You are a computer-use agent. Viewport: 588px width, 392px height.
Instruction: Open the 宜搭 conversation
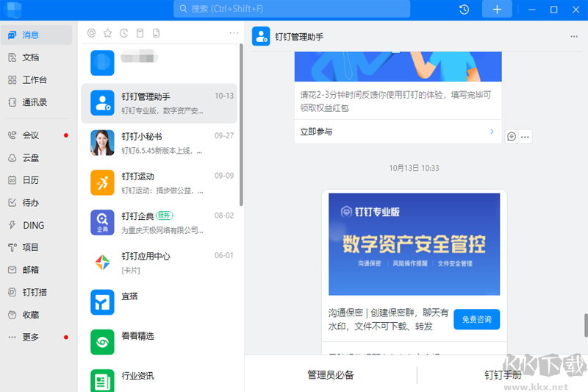point(159,302)
